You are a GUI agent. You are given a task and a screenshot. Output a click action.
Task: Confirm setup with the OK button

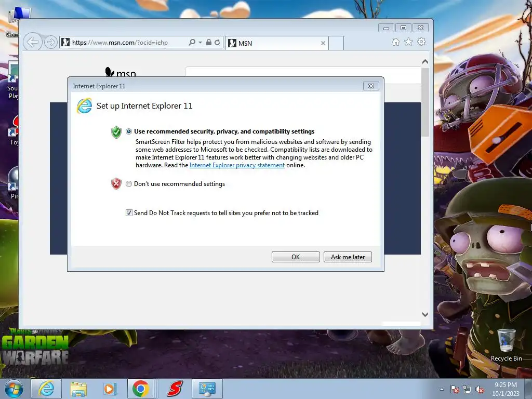(296, 257)
